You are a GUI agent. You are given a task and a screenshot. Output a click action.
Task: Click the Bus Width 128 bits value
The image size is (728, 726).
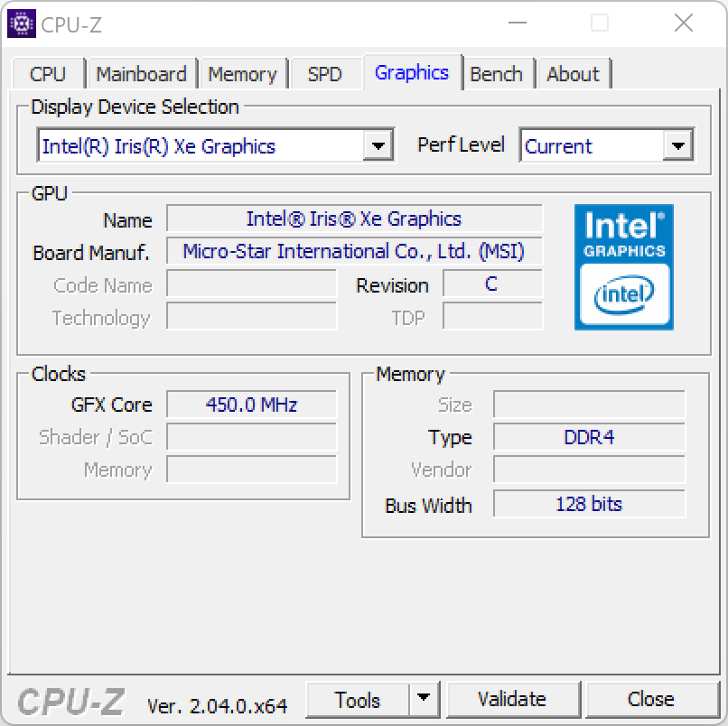click(x=589, y=504)
